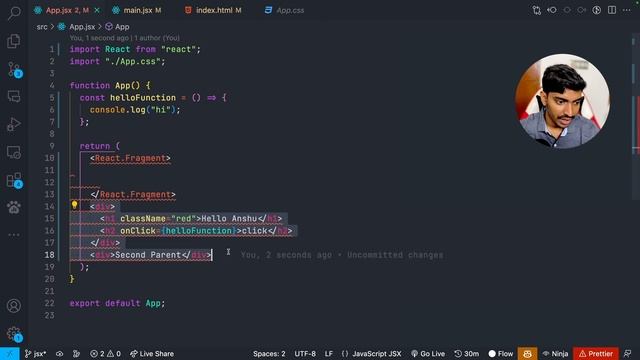Select src in the breadcrumb

click(42, 27)
